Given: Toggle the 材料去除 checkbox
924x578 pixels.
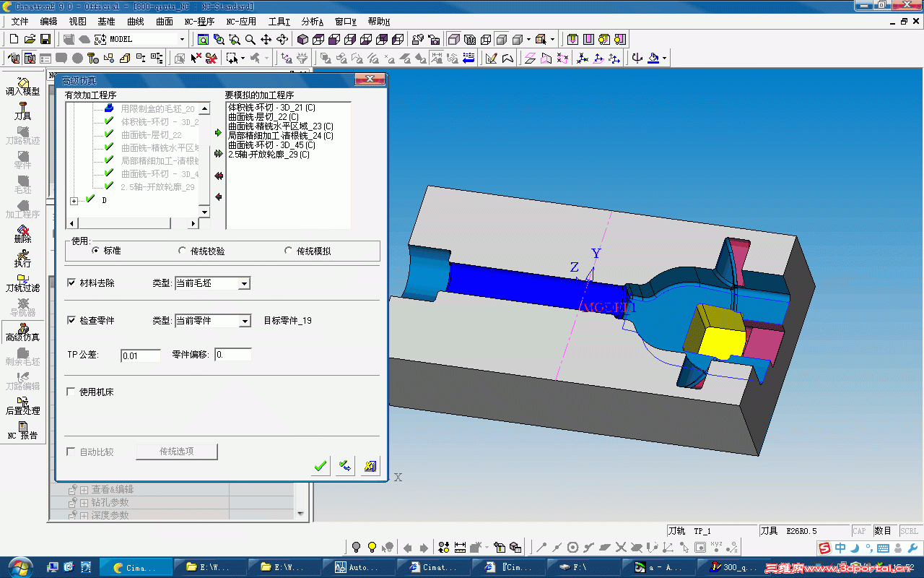Looking at the screenshot, I should tap(71, 282).
